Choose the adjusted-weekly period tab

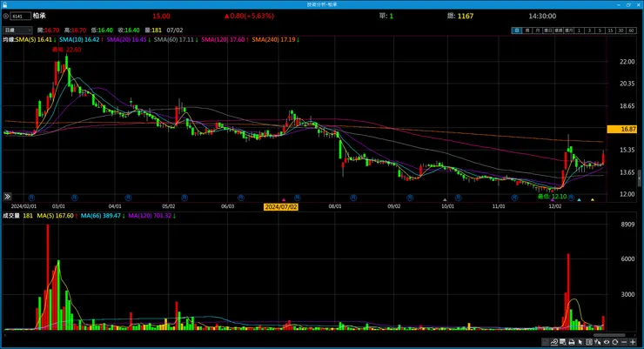558,30
